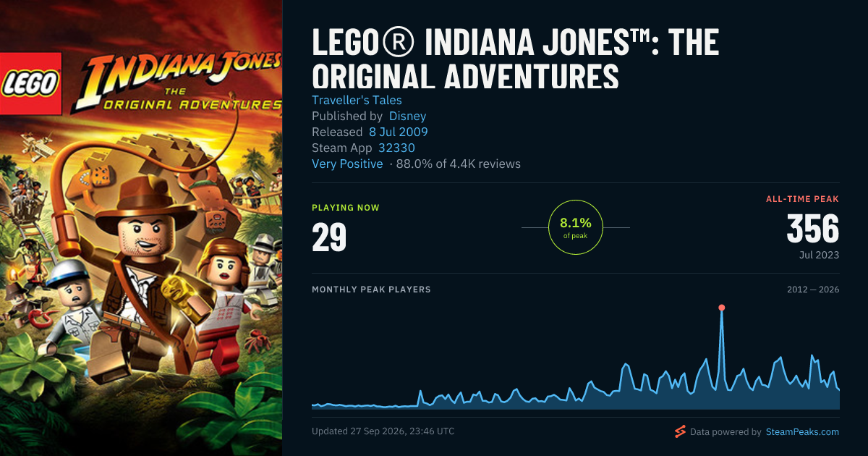Click the Monthly Peak Players label
The image size is (868, 456).
(x=371, y=290)
